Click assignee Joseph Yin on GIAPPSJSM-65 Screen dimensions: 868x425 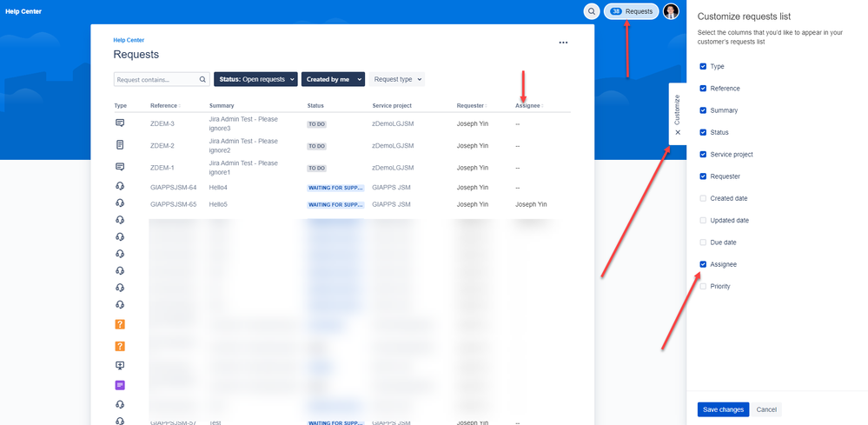(x=531, y=204)
